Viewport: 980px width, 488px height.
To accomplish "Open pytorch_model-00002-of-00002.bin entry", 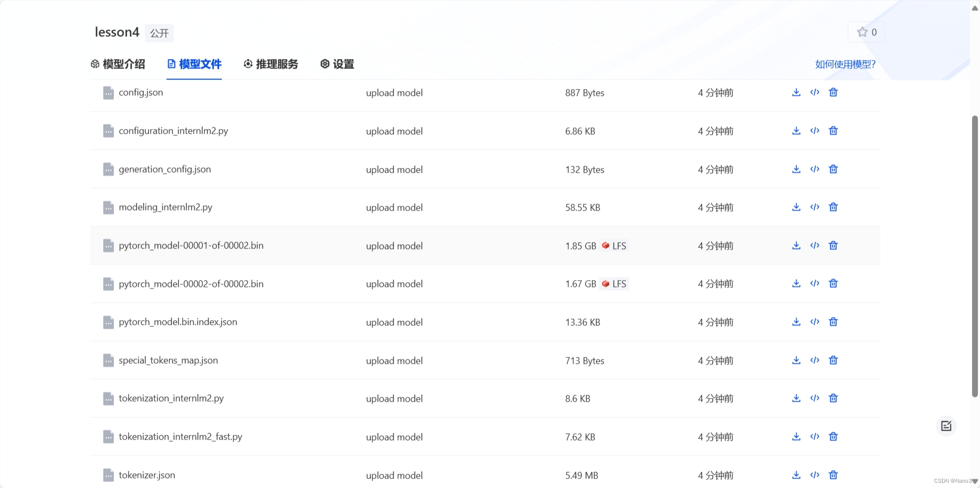I will [191, 284].
